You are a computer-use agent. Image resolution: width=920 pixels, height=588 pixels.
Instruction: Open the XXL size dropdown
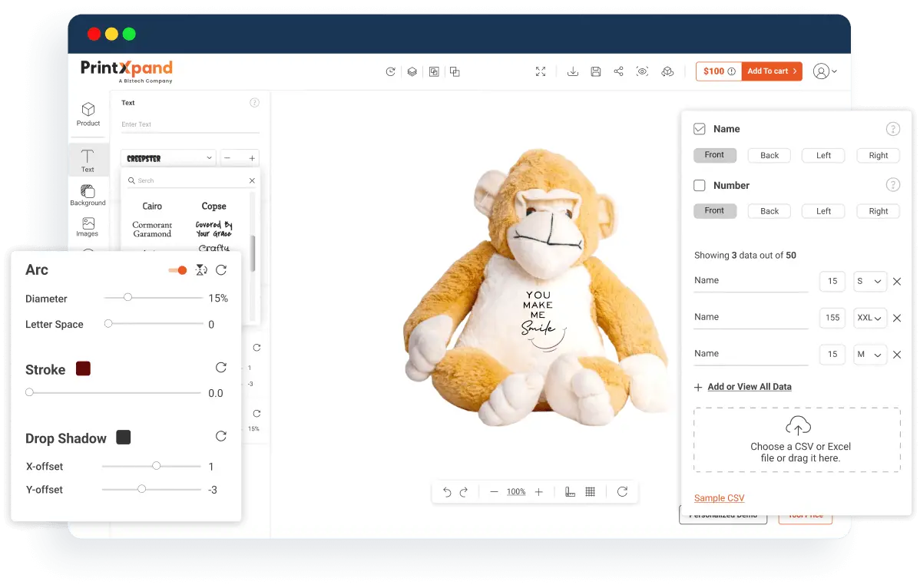coord(869,318)
